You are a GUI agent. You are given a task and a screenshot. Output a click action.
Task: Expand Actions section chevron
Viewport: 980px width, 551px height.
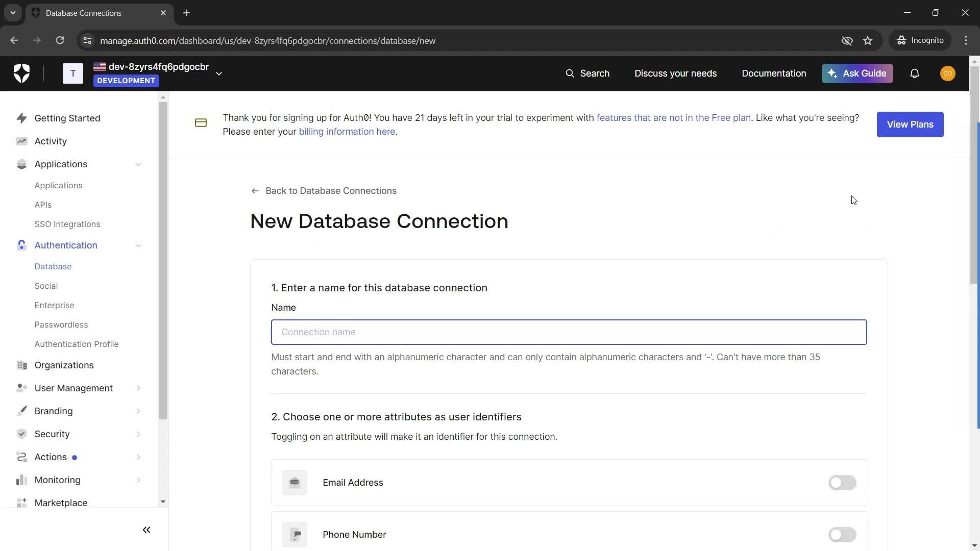pos(138,457)
